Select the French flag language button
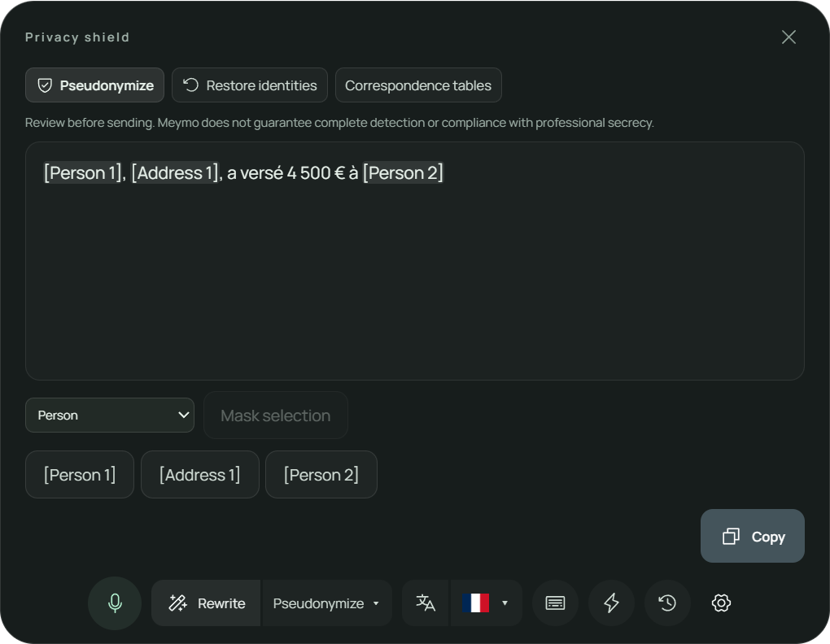Viewport: 830px width, 644px height. pyautogui.click(x=475, y=603)
